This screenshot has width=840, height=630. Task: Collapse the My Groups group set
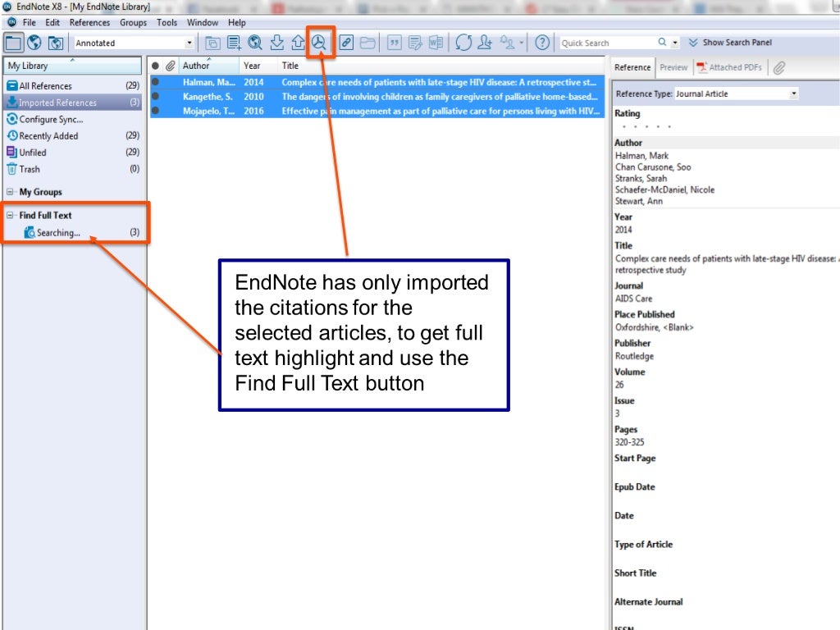point(10,192)
